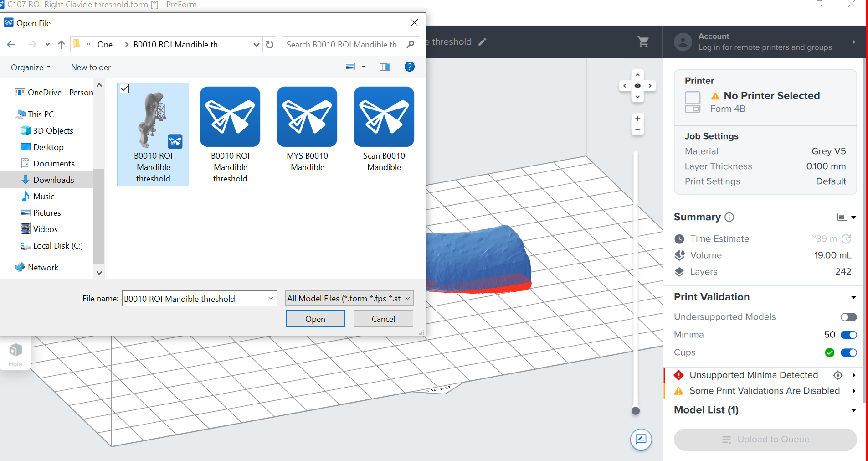This screenshot has height=461, width=868.
Task: Open the Organize menu
Action: click(30, 67)
